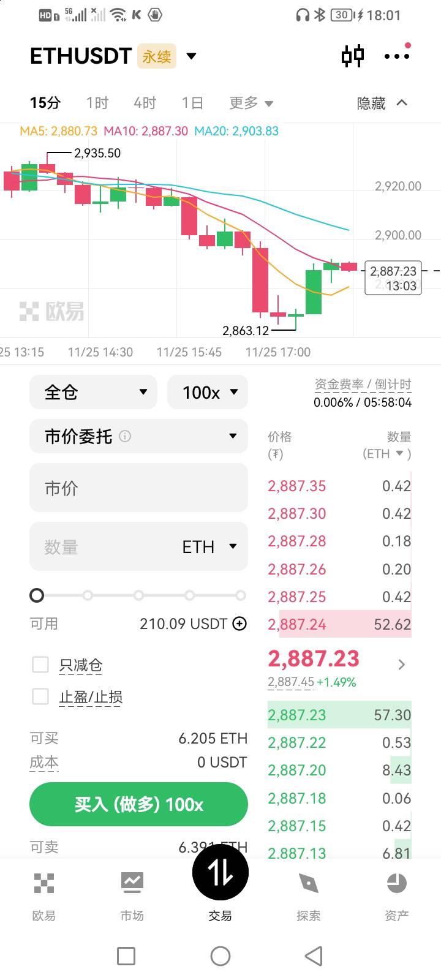Tap the market order info icon
The width and height of the screenshot is (441, 980).
click(125, 436)
